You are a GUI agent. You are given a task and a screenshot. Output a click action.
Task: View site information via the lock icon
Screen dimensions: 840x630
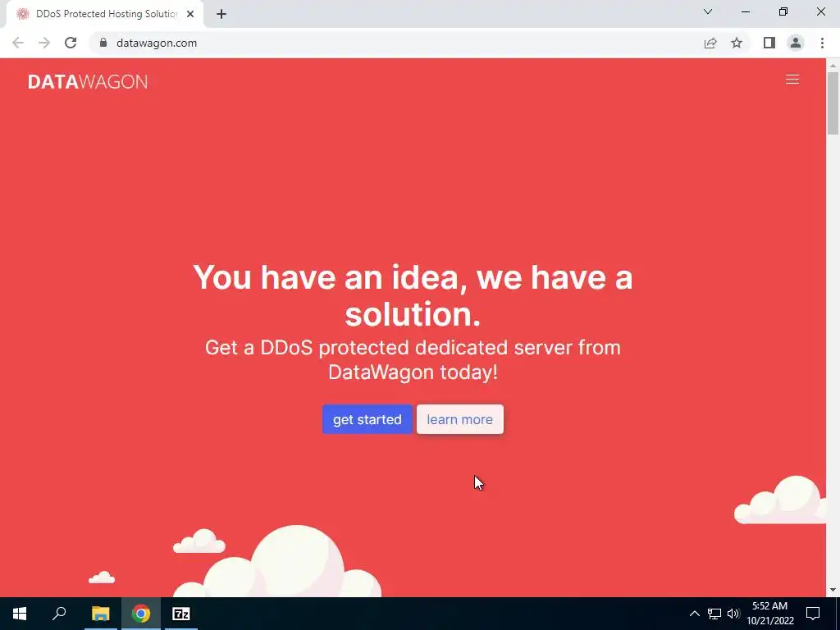(103, 43)
